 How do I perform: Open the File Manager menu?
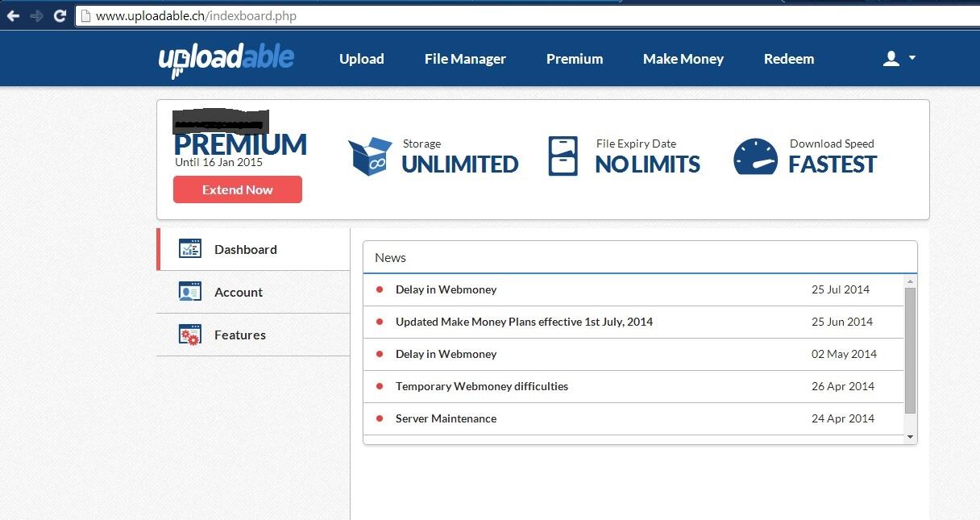pyautogui.click(x=465, y=59)
